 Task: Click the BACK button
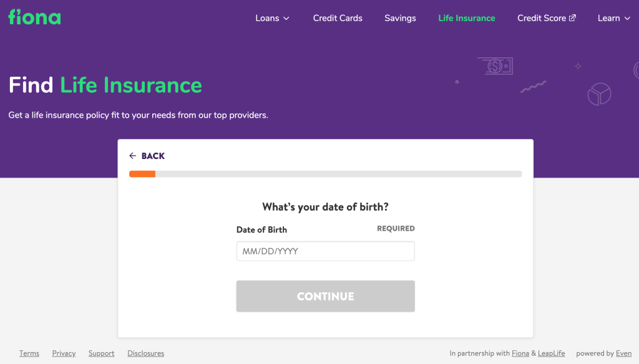pos(147,156)
